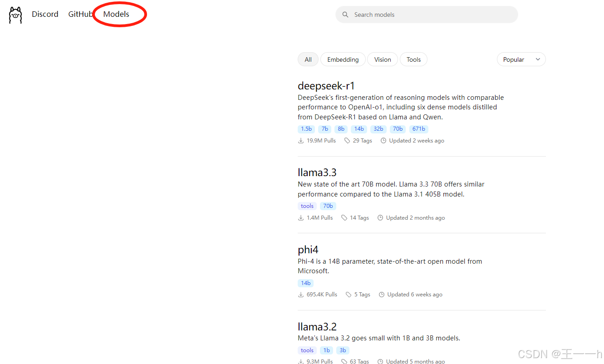Click the "14 Tags" text
Viewport: 604px width, 364px height.
(359, 218)
